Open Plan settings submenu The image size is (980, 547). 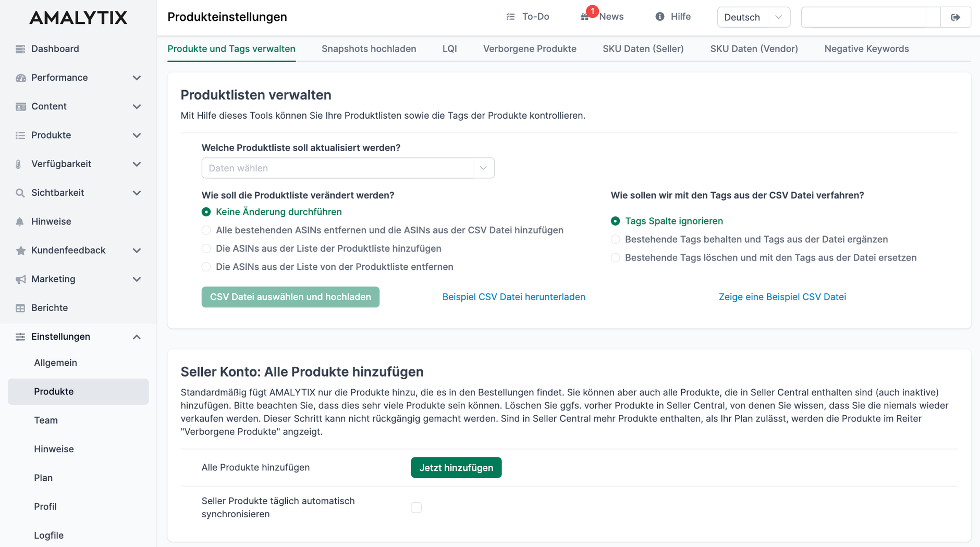tap(43, 478)
